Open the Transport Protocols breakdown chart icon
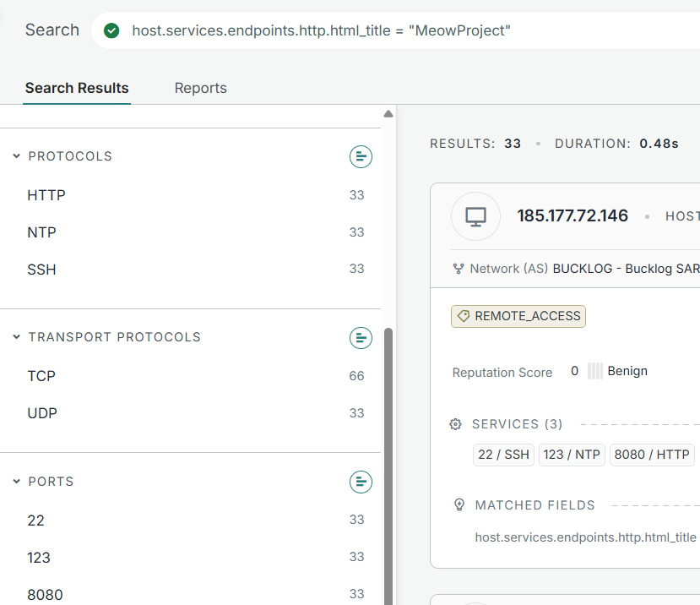 361,338
